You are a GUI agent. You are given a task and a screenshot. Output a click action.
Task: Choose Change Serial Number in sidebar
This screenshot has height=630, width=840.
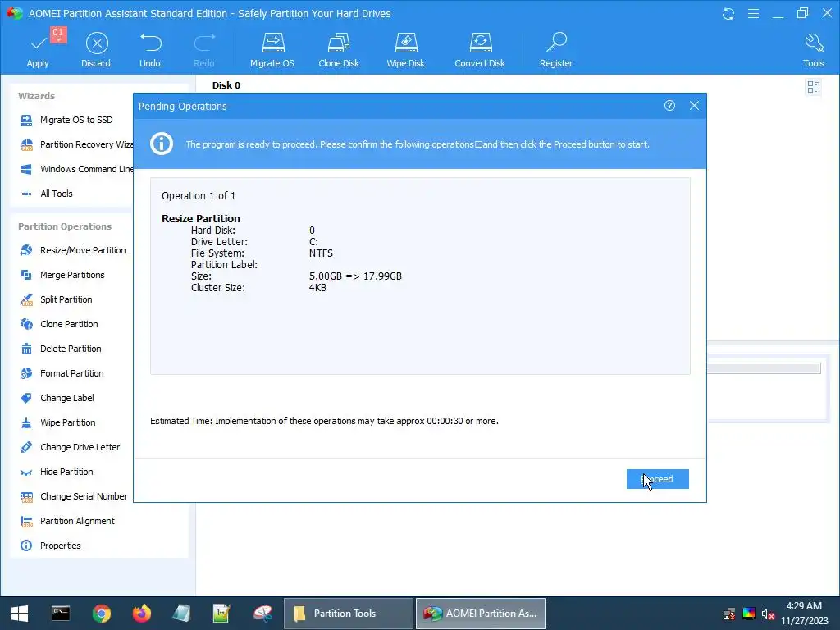coord(73,496)
